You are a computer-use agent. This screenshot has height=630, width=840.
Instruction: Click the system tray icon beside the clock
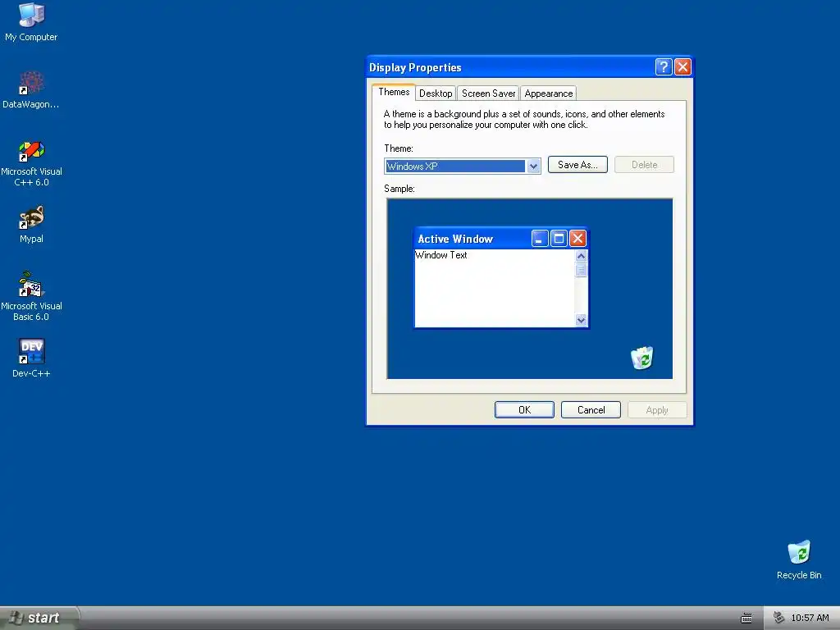click(x=778, y=618)
